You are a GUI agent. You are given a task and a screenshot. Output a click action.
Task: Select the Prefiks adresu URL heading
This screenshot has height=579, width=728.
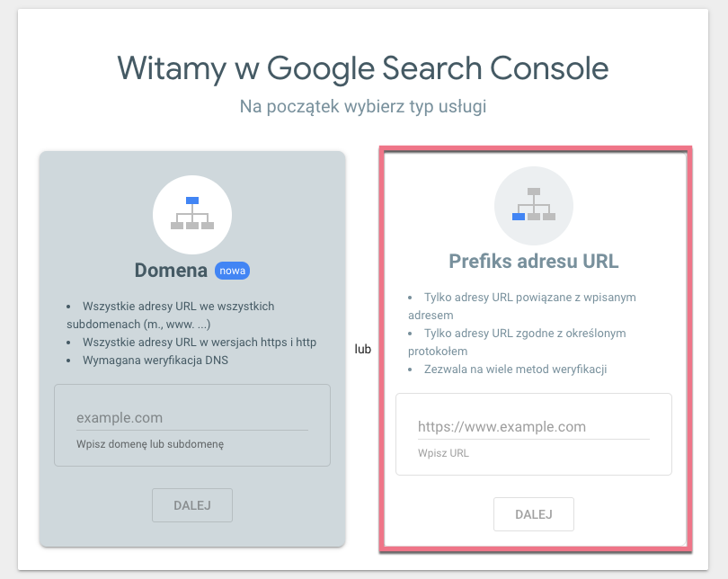pos(533,262)
